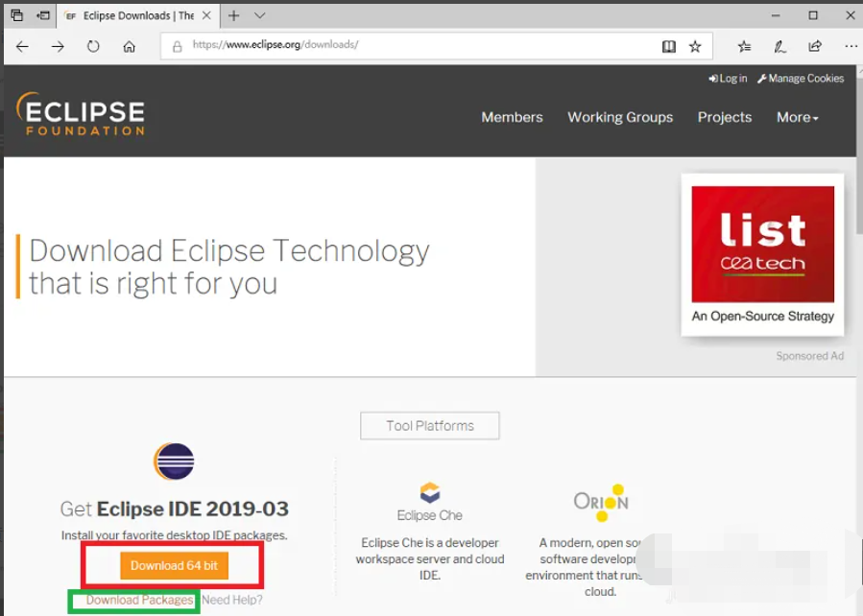Add page to favorites with star icon

695,46
